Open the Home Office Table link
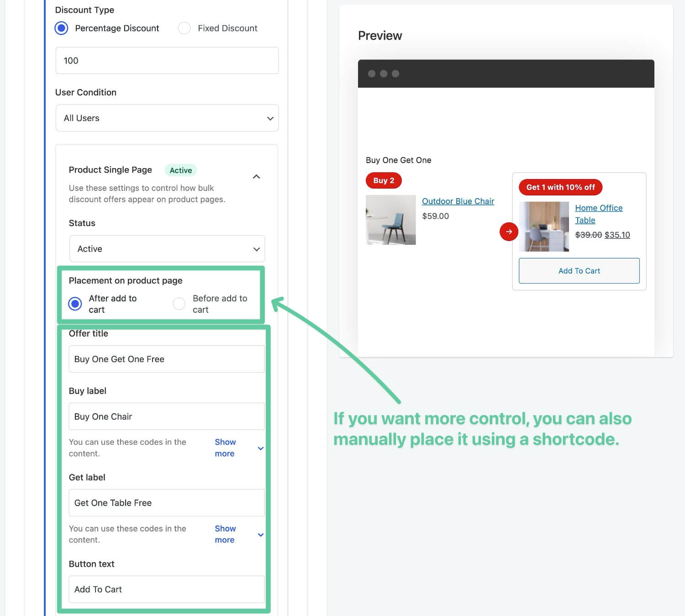The width and height of the screenshot is (685, 616). (x=599, y=214)
